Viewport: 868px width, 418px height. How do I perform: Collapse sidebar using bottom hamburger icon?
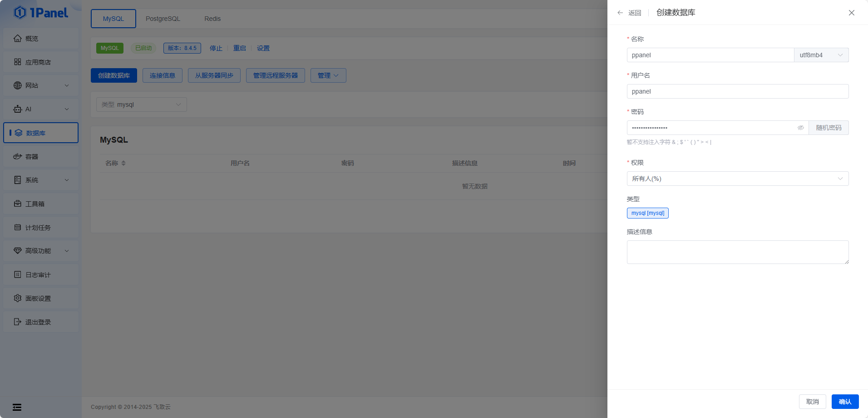(x=17, y=407)
